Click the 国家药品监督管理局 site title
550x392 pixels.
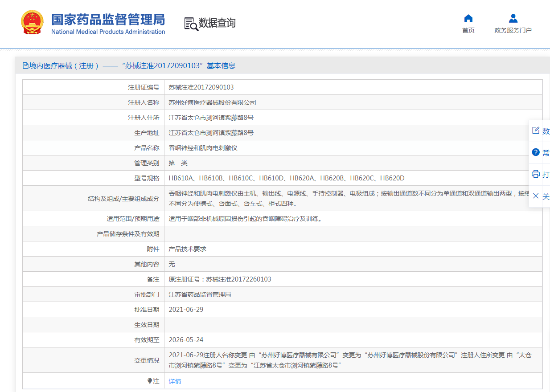click(x=108, y=20)
